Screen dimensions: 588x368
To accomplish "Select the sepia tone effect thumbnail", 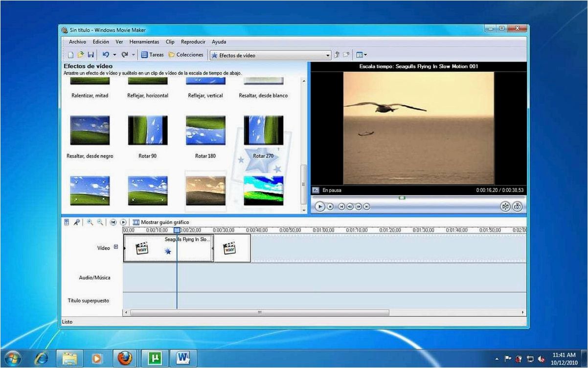I will coord(206,191).
